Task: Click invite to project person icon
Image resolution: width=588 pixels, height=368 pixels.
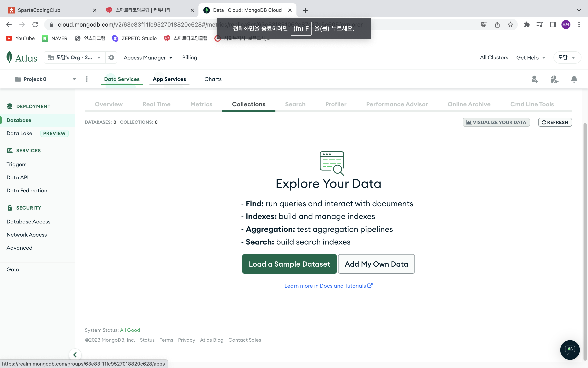Action: [535, 79]
